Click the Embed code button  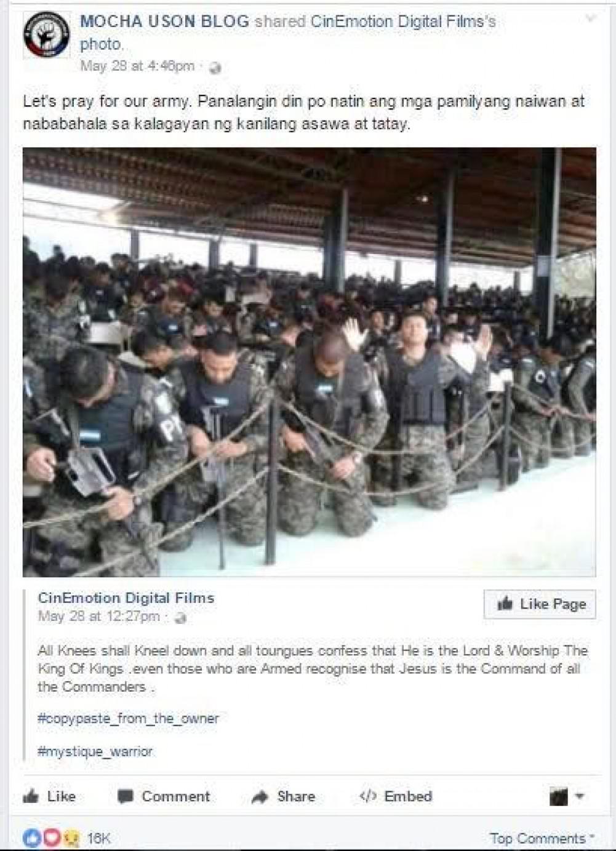[396, 796]
